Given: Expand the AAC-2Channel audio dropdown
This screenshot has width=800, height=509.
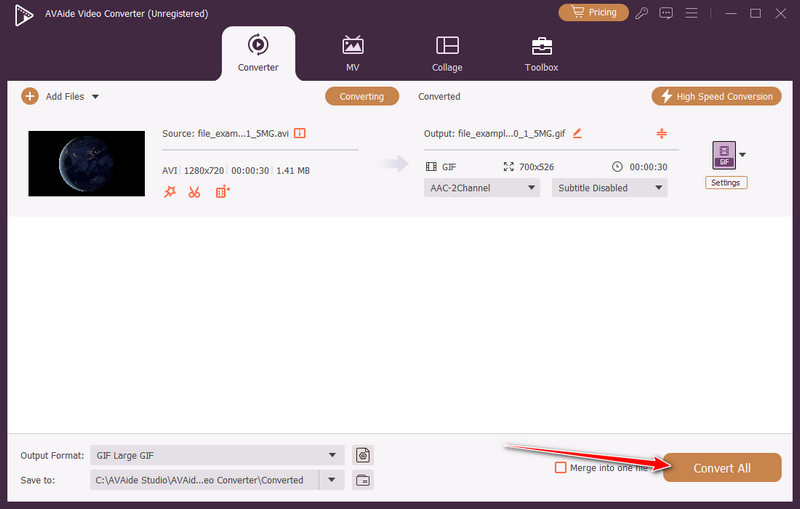Looking at the screenshot, I should pos(481,187).
